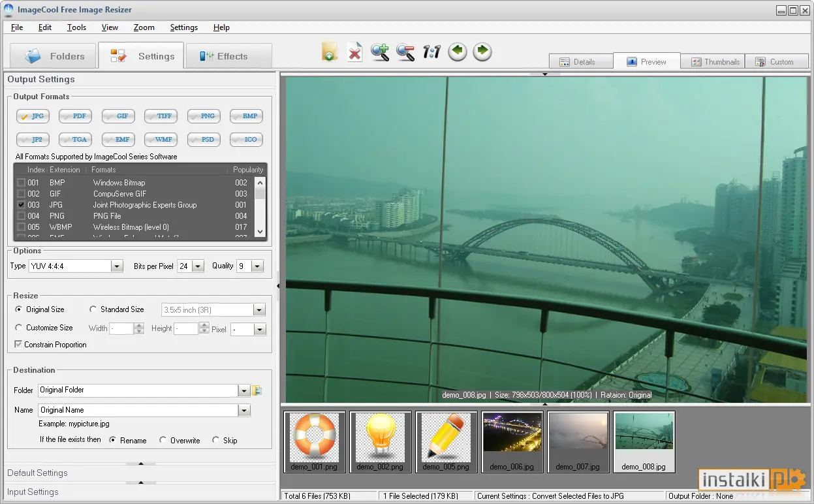Select the TGA output format button
Image resolution: width=814 pixels, height=504 pixels.
75,140
